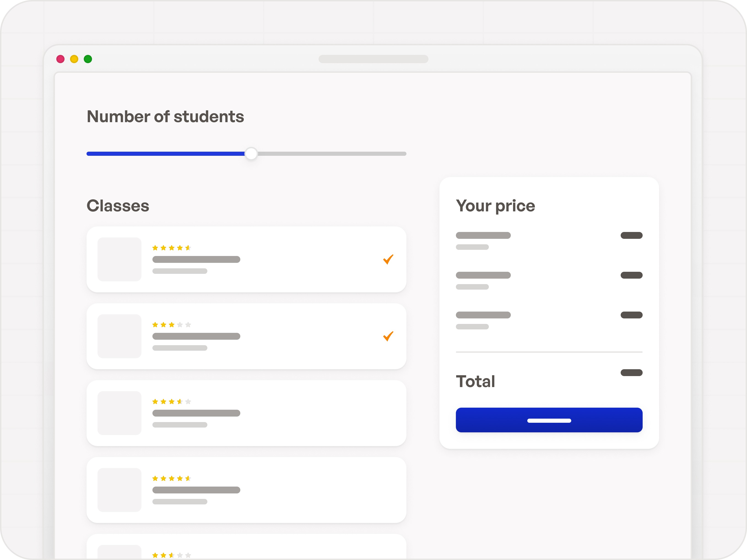Screen dimensions: 747x560
Task: Click the fourth class card title
Action: pyautogui.click(x=196, y=490)
